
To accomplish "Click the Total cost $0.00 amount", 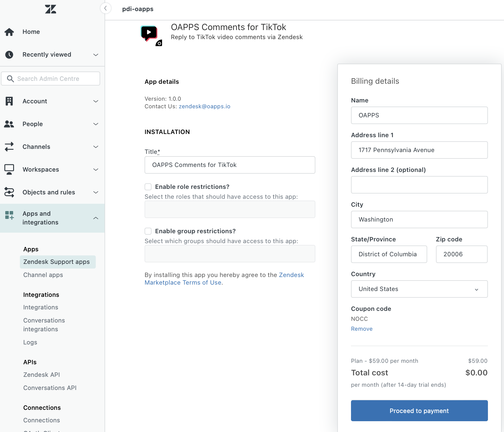I will click(476, 373).
